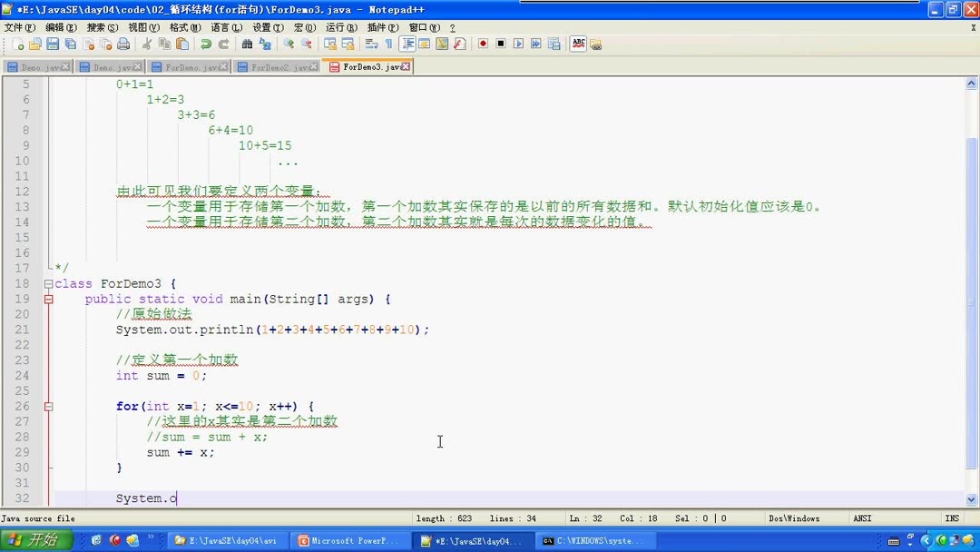Image resolution: width=980 pixels, height=552 pixels.
Task: Click the Paste clipboard icon
Action: [181, 43]
